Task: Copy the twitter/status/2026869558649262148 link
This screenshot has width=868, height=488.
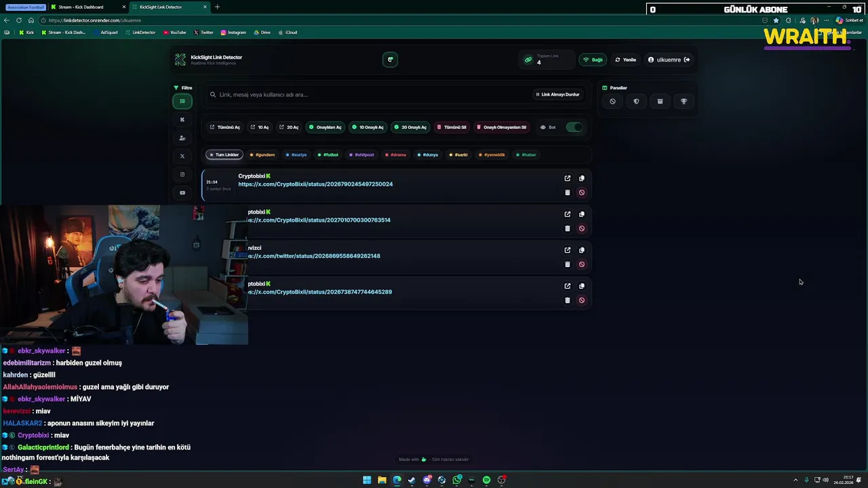Action: click(x=581, y=250)
